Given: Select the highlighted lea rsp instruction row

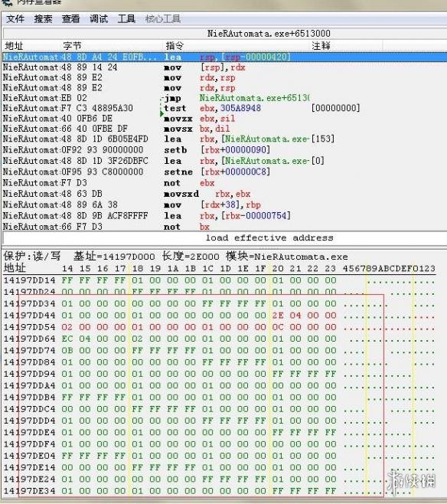Looking at the screenshot, I should pos(224,57).
